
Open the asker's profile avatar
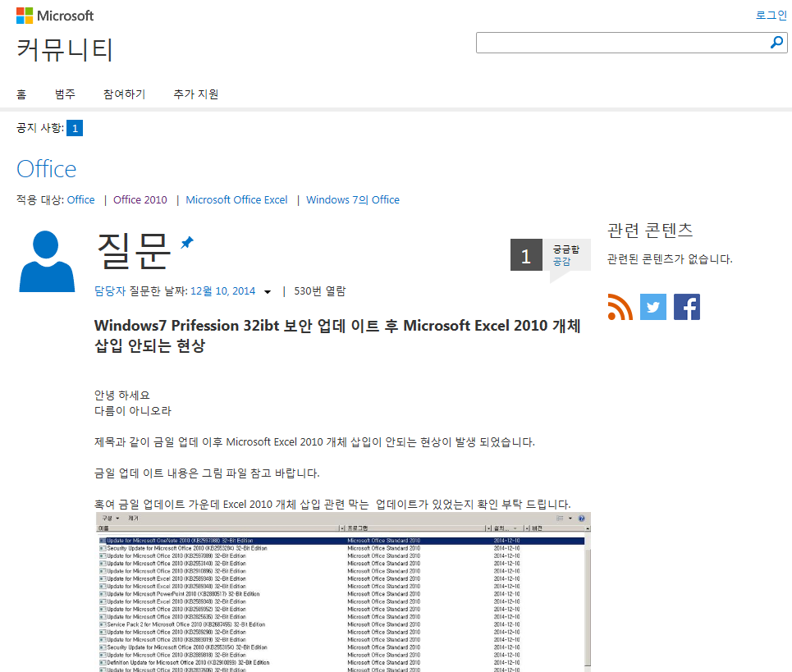tap(47, 261)
